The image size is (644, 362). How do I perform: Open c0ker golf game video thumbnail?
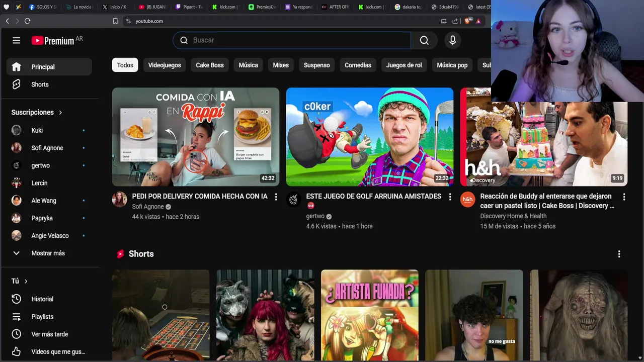pos(370,137)
